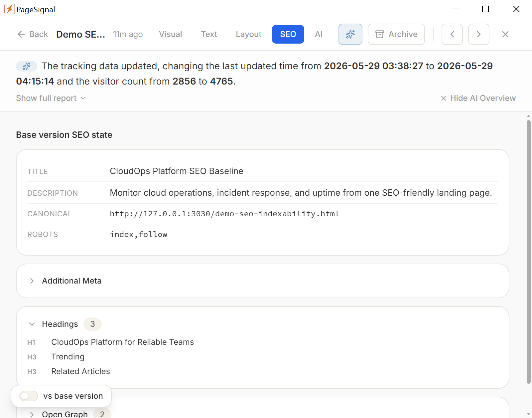532x418 pixels.
Task: Click the meta description text
Action: 301,193
